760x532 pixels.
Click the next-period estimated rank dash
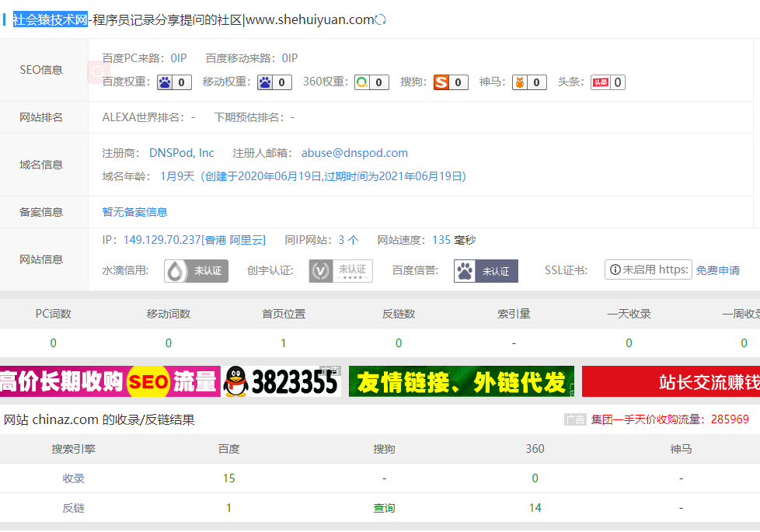tap(292, 117)
